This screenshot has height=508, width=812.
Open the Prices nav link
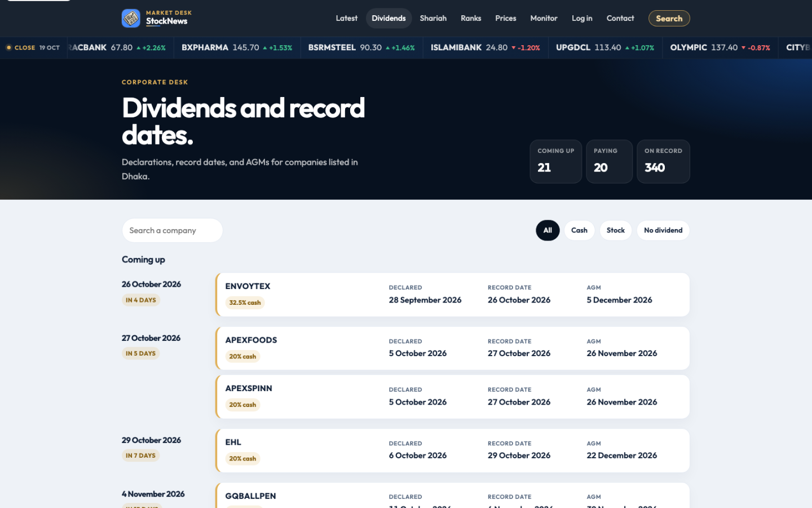pyautogui.click(x=506, y=18)
